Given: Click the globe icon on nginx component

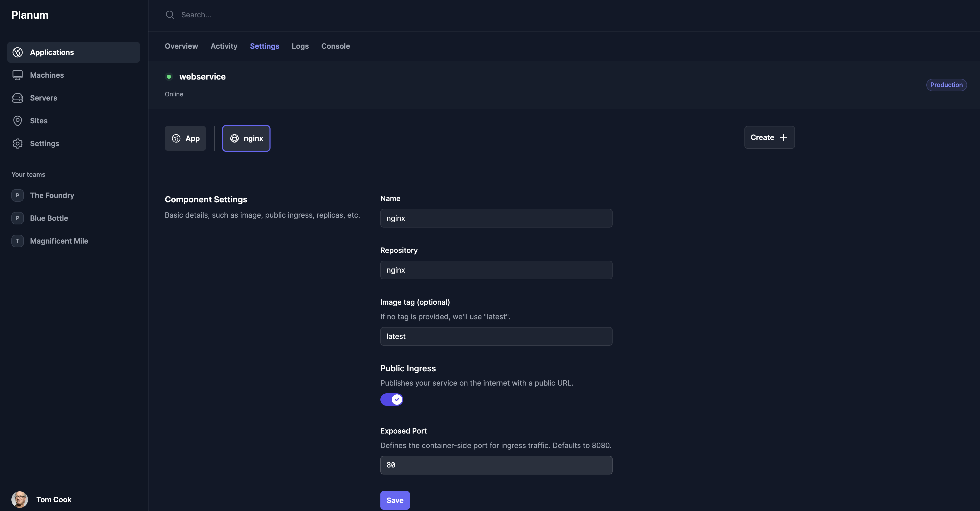Looking at the screenshot, I should tap(234, 138).
